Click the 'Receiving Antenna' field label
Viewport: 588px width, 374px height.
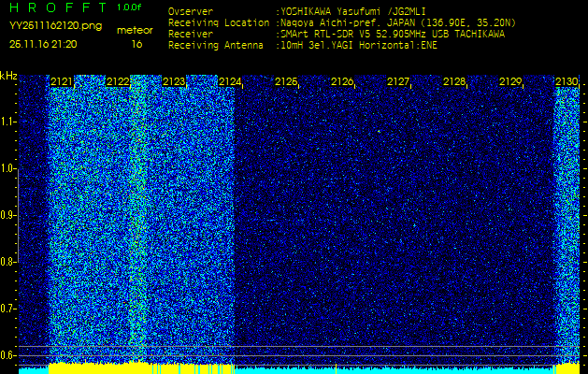[216, 46]
